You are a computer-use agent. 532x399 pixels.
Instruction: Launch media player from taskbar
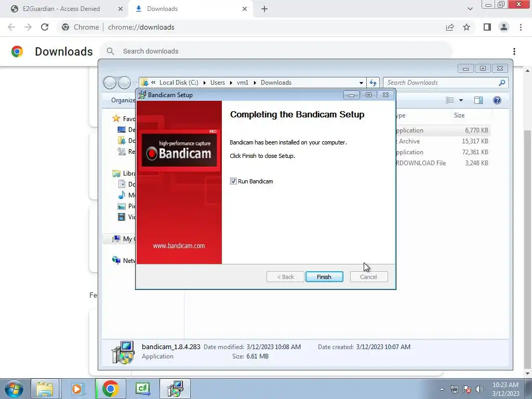click(77, 389)
